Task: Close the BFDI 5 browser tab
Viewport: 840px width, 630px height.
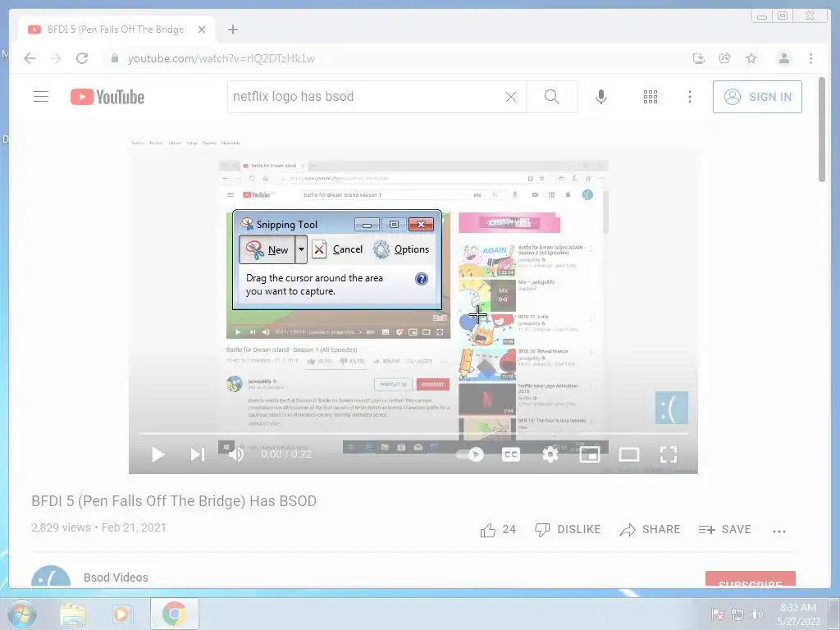Action: 202,30
